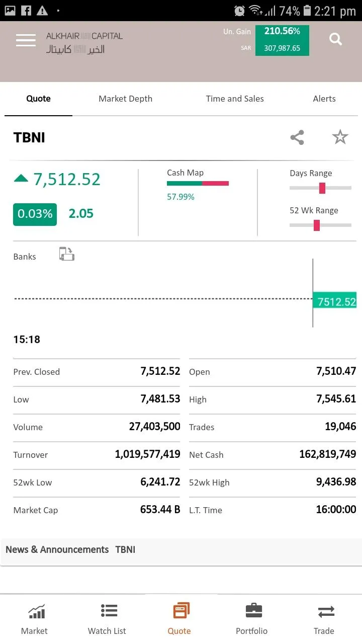Viewport: 362px width, 644px height.
Task: Switch to the Quote tab
Action: pos(39,99)
